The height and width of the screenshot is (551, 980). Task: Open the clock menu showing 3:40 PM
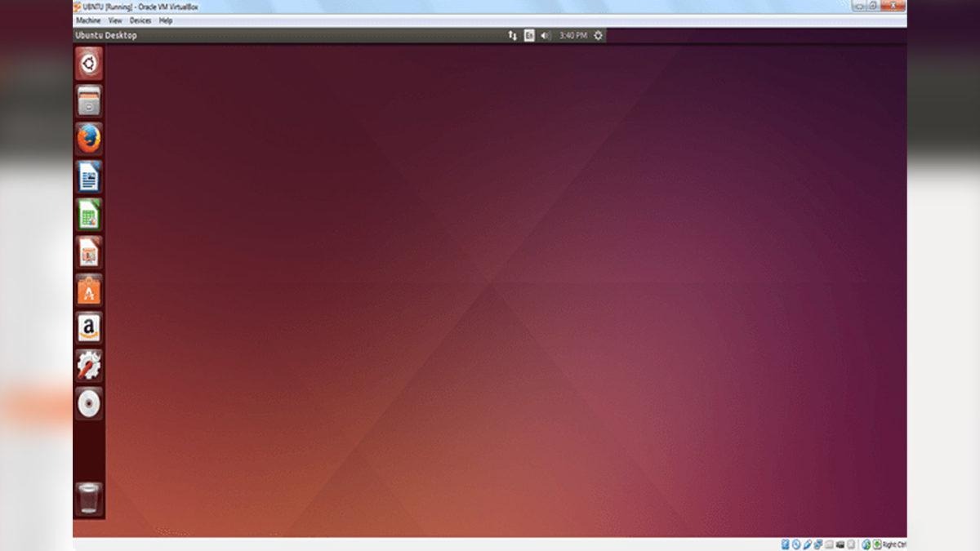pos(572,35)
